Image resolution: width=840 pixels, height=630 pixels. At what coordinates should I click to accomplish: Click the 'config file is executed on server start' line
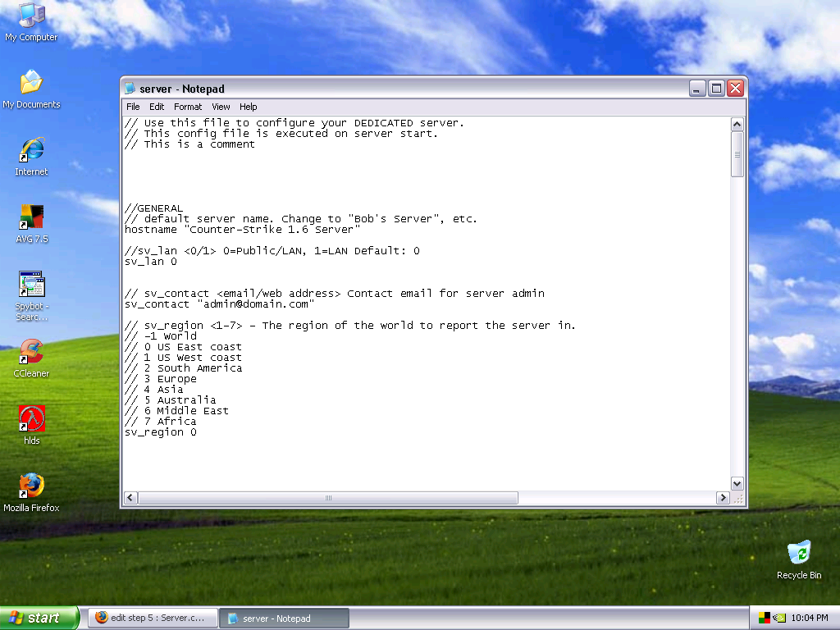[x=281, y=134]
